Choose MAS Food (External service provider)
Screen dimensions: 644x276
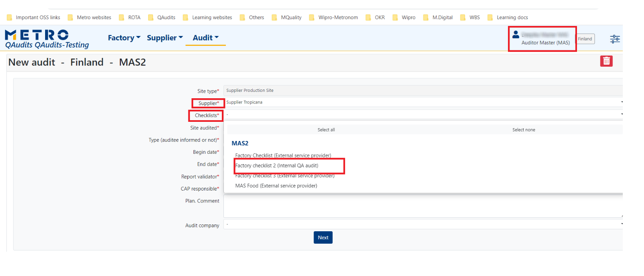[276, 186]
